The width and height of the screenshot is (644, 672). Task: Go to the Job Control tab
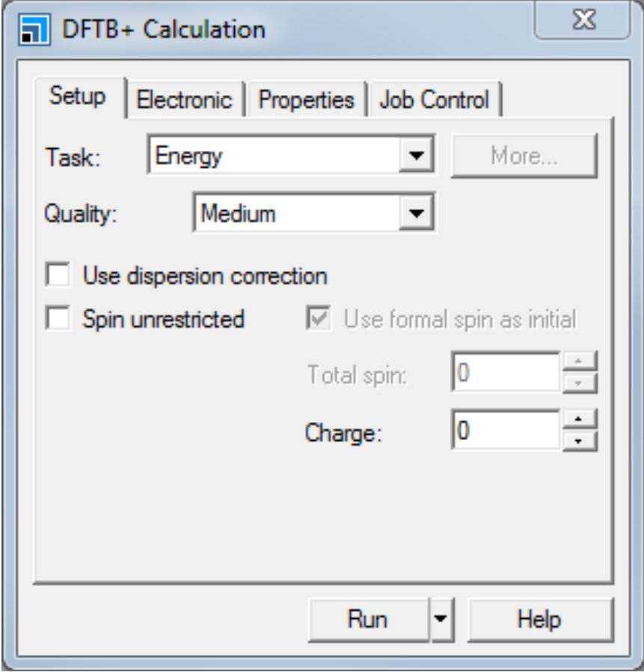(x=434, y=100)
